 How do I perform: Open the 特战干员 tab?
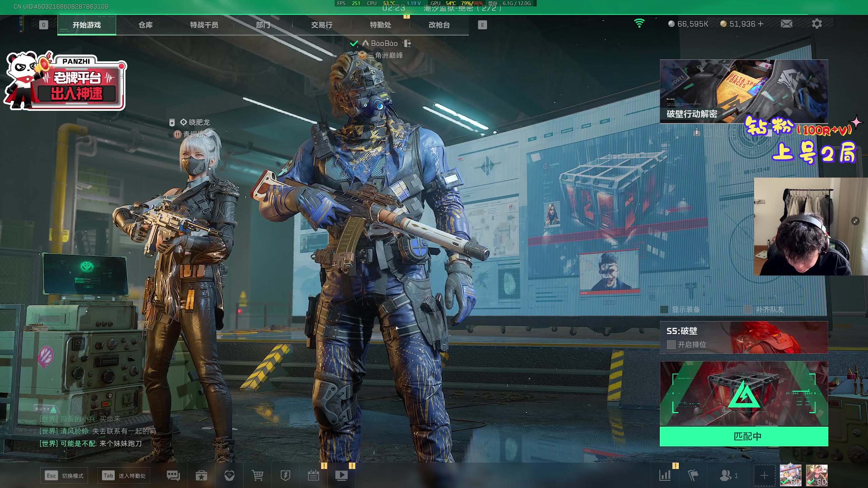point(204,25)
